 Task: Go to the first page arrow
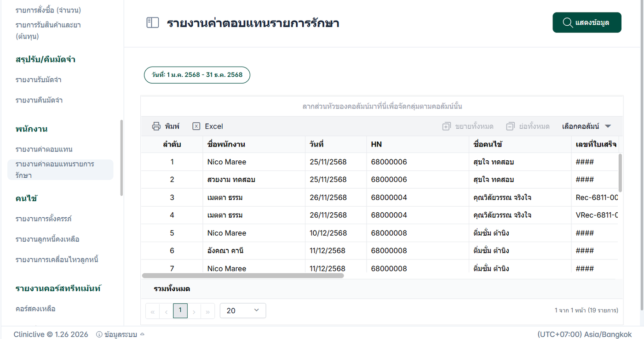point(152,311)
